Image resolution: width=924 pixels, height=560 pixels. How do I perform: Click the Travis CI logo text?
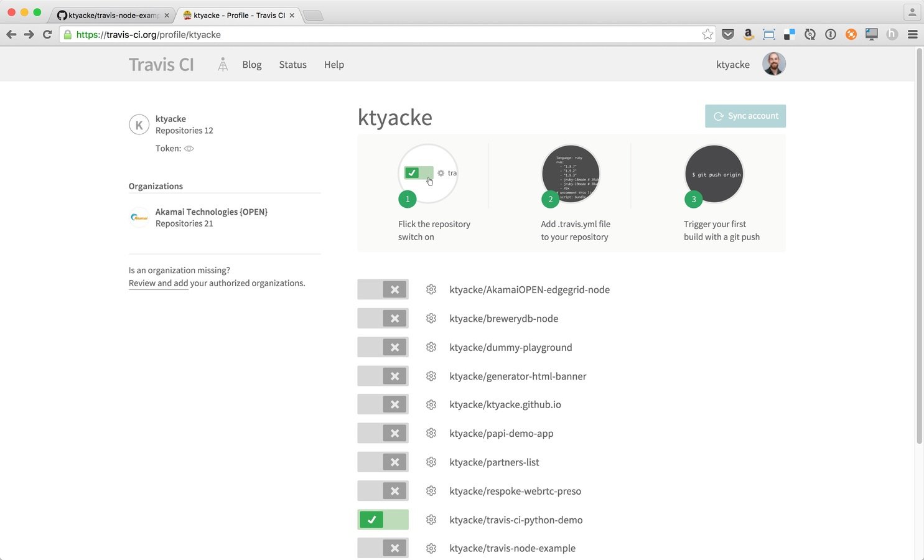tap(161, 64)
